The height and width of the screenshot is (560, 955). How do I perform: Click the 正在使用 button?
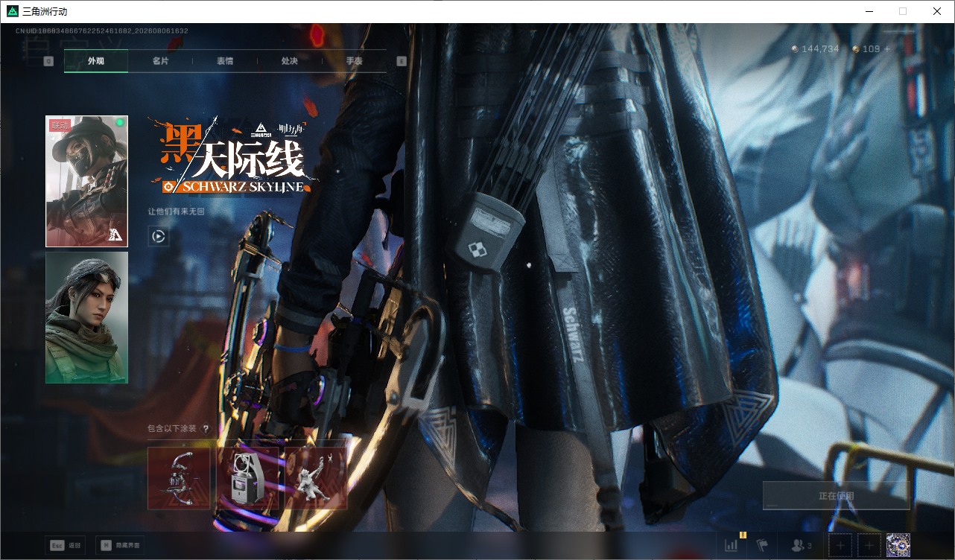(x=837, y=495)
